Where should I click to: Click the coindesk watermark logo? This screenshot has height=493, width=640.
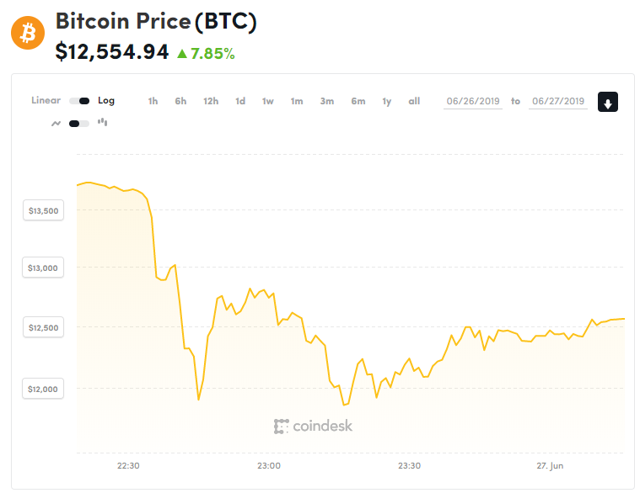click(x=313, y=426)
